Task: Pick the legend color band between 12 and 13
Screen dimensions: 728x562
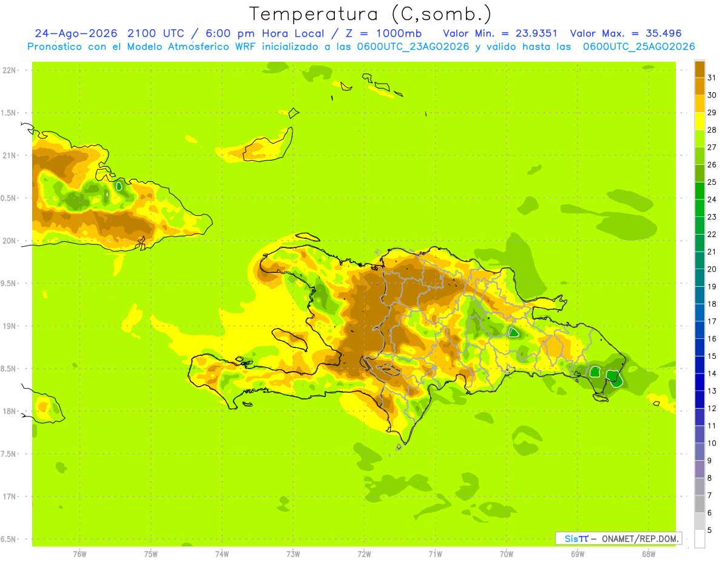Action: click(x=699, y=399)
